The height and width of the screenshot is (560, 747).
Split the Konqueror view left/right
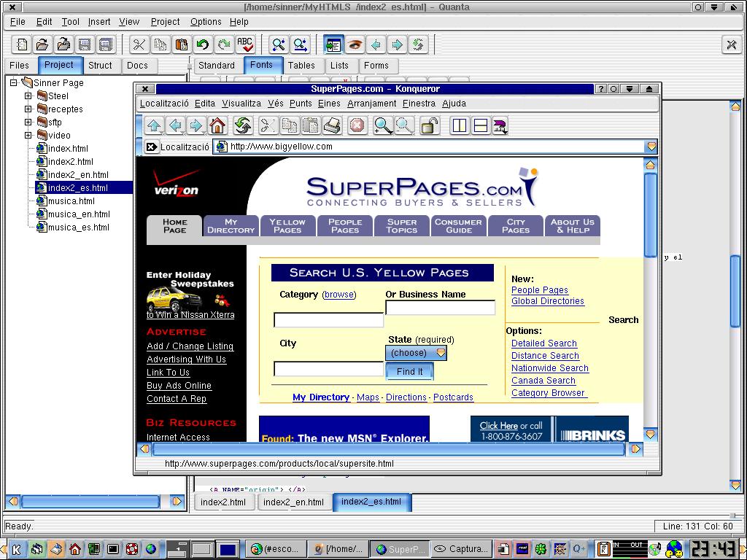[460, 125]
